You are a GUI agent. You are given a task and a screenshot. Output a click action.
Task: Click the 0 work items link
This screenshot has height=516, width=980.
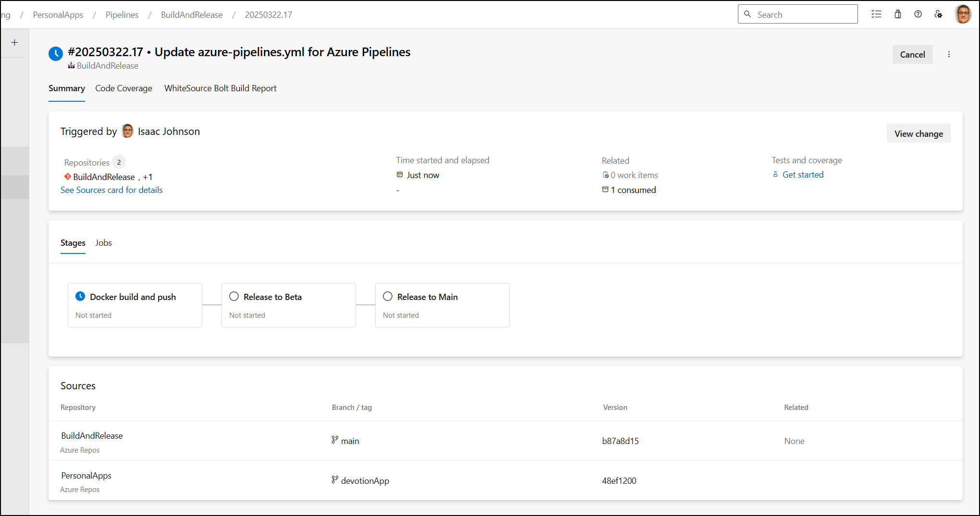click(634, 175)
